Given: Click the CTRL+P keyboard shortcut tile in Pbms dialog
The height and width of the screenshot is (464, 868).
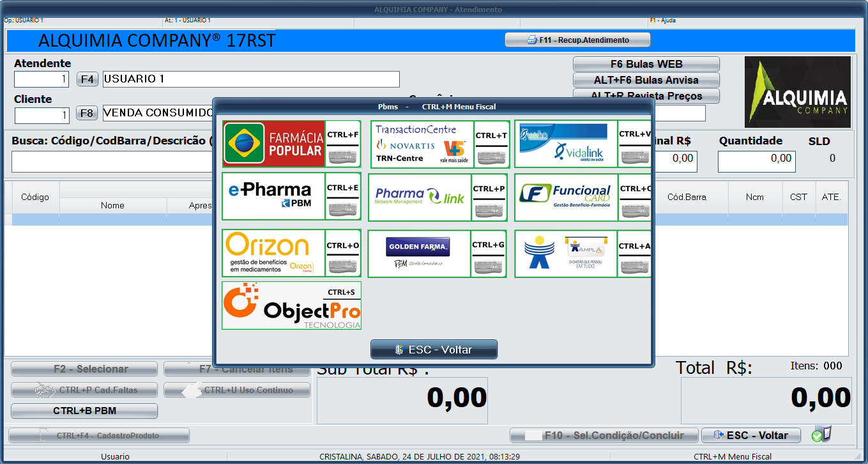Looking at the screenshot, I should tap(489, 197).
